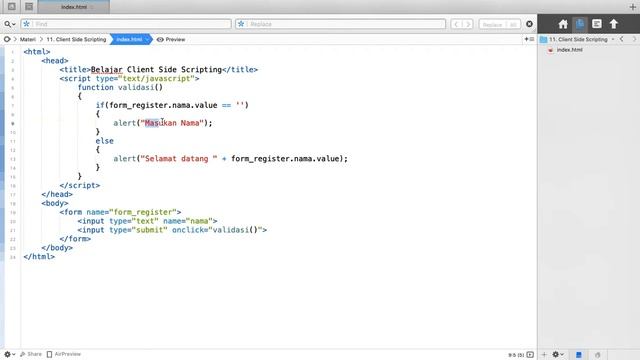Click the Selamat datang alert string
The height and width of the screenshot is (360, 640).
click(179, 158)
